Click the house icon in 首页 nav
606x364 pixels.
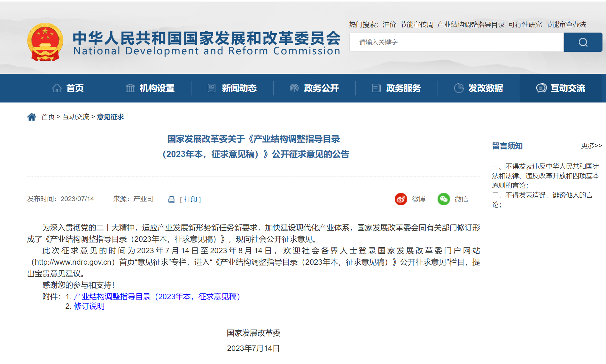[57, 88]
